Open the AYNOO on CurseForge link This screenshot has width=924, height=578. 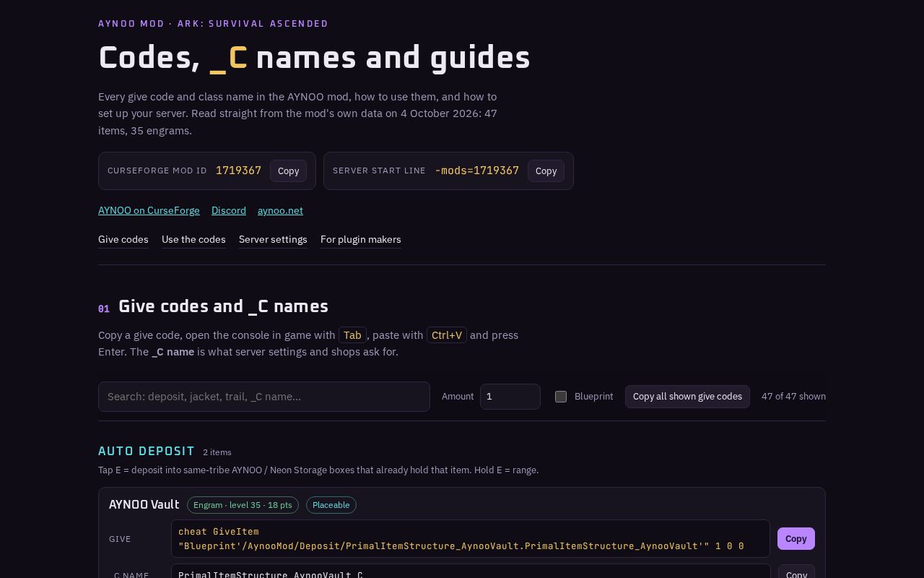tap(149, 210)
